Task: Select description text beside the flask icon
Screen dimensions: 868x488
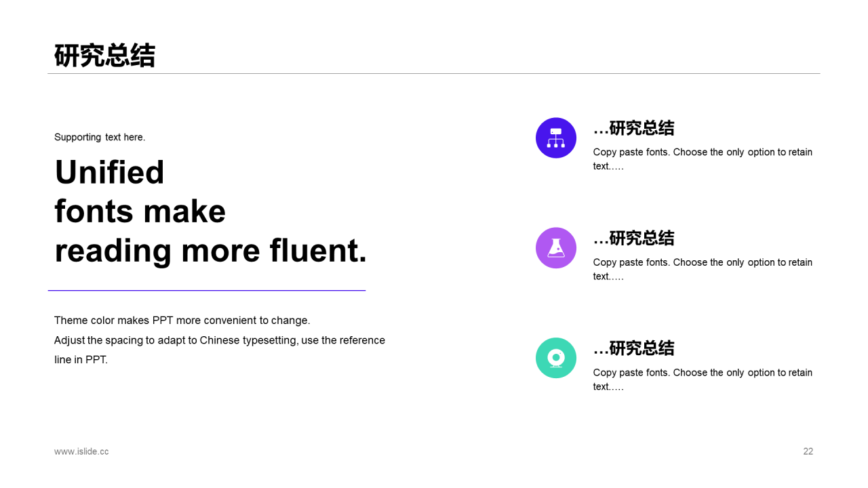Action: point(703,269)
